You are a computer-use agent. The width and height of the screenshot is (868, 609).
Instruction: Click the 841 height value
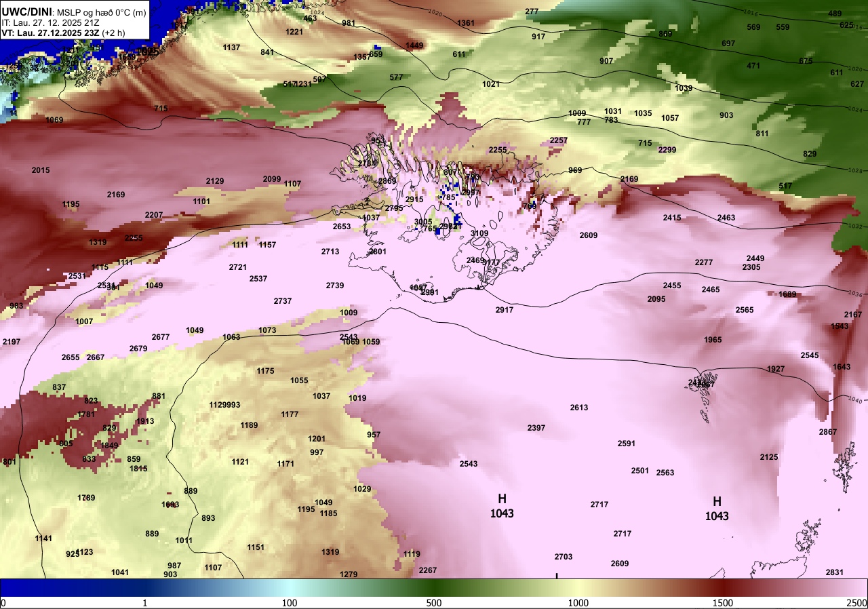267,52
